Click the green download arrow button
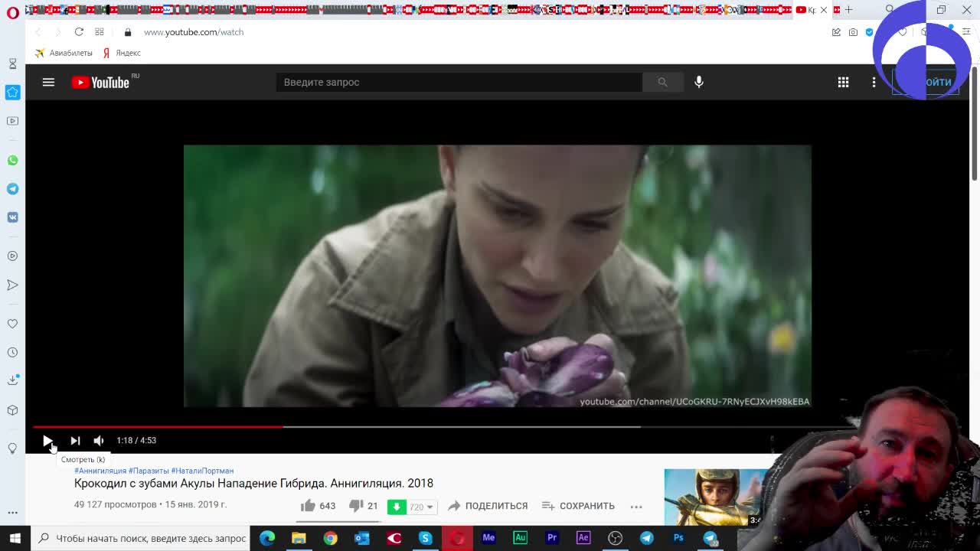The width and height of the screenshot is (980, 551). click(397, 507)
